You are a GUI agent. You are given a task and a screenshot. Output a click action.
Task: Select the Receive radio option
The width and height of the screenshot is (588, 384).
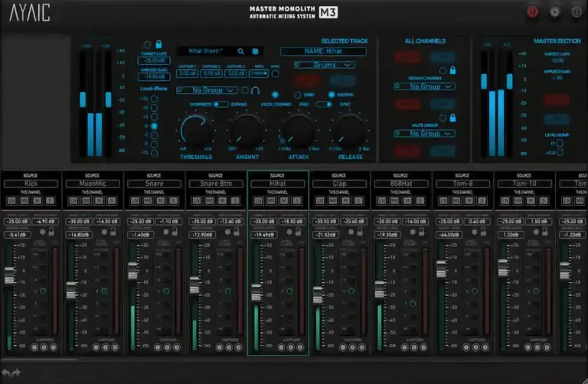tap(332, 95)
